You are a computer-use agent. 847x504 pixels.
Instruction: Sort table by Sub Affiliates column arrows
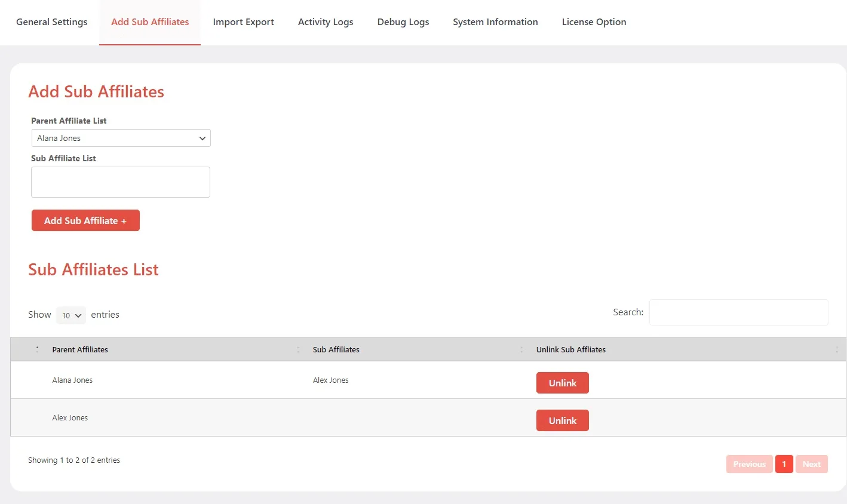coord(521,349)
